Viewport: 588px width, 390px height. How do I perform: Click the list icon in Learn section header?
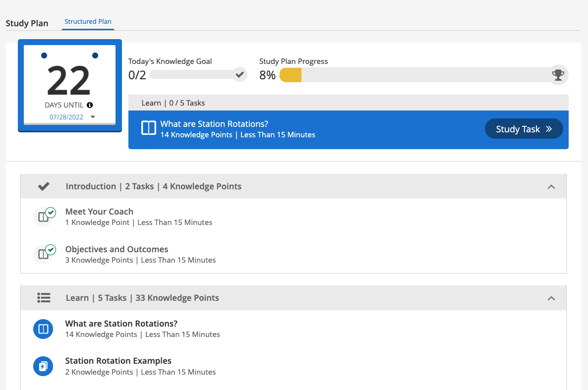click(44, 298)
